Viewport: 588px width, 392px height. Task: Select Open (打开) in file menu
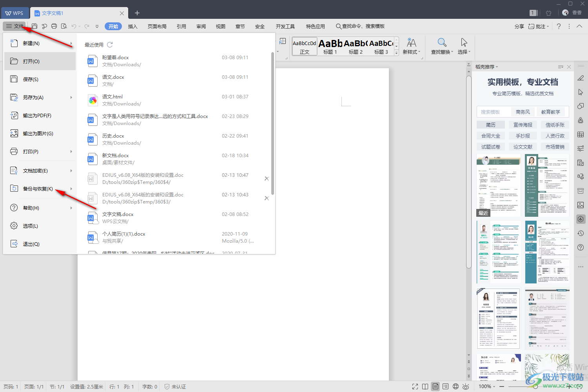click(x=40, y=61)
